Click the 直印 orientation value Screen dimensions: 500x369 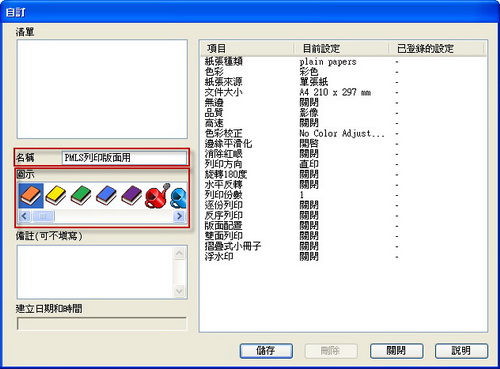(309, 164)
